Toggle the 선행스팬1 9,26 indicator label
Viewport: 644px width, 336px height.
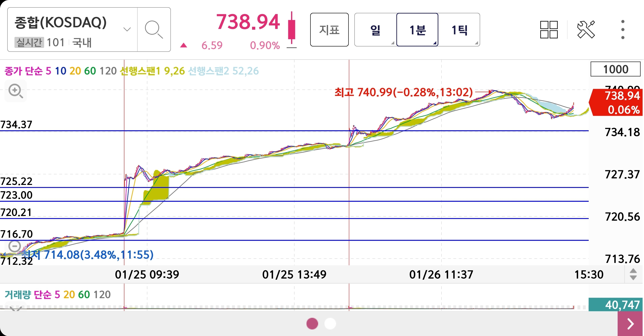coord(152,71)
